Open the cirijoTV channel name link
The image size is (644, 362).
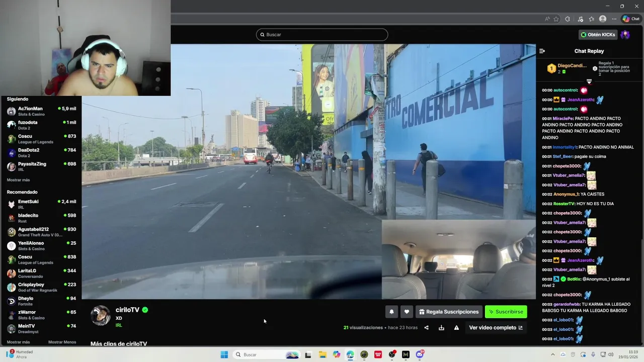[x=127, y=310]
